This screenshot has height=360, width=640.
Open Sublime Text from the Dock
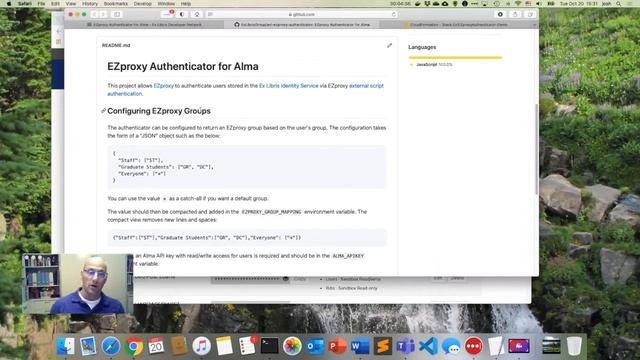click(382, 347)
